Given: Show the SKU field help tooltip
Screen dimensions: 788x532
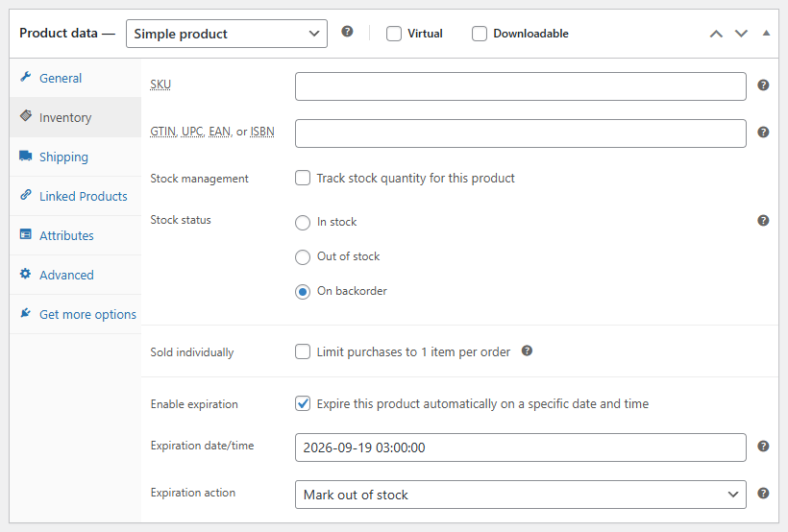Looking at the screenshot, I should pyautogui.click(x=763, y=85).
